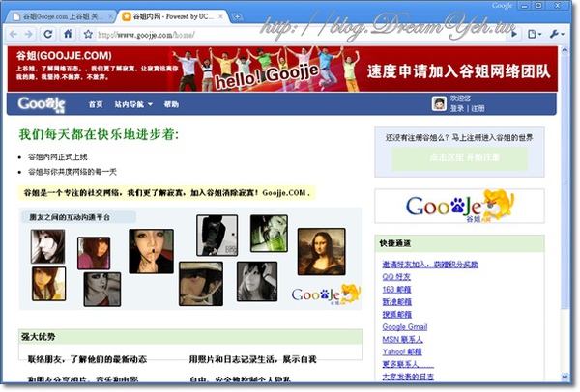Open the Google Gmail link

pyautogui.click(x=405, y=327)
